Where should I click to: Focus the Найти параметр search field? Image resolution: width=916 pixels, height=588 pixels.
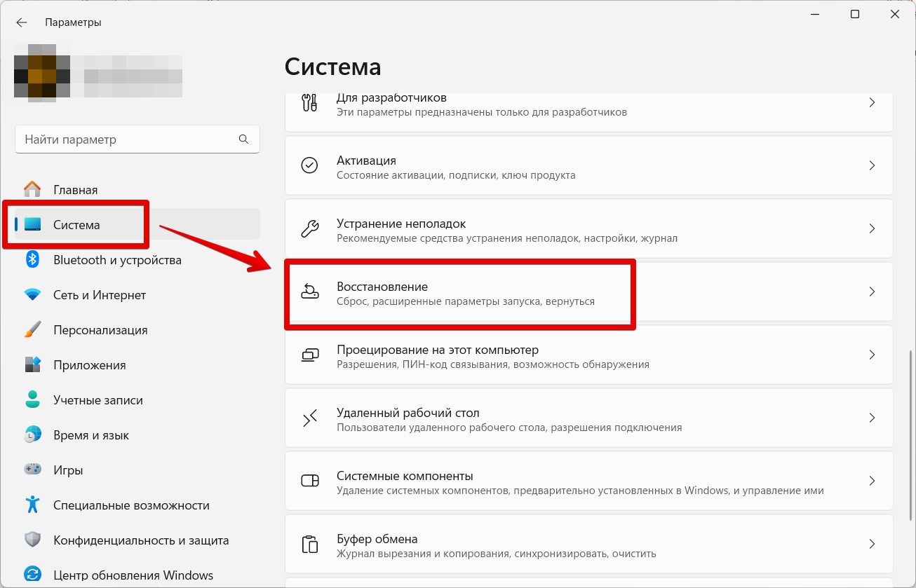pyautogui.click(x=137, y=139)
